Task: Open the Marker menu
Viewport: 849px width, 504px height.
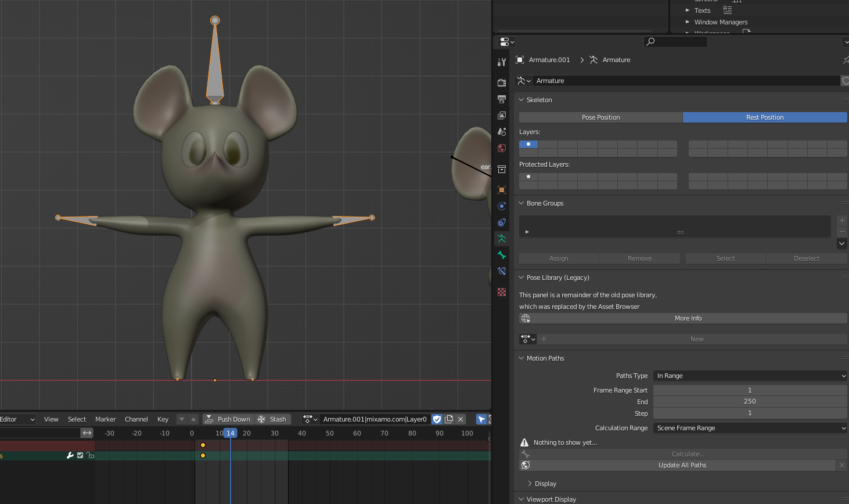Action: [x=105, y=419]
